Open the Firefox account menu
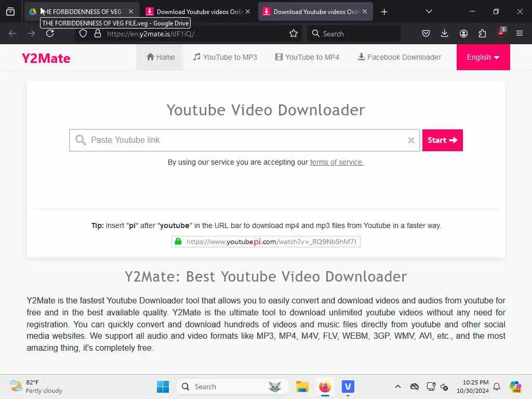The height and width of the screenshot is (399, 532). pyautogui.click(x=463, y=34)
